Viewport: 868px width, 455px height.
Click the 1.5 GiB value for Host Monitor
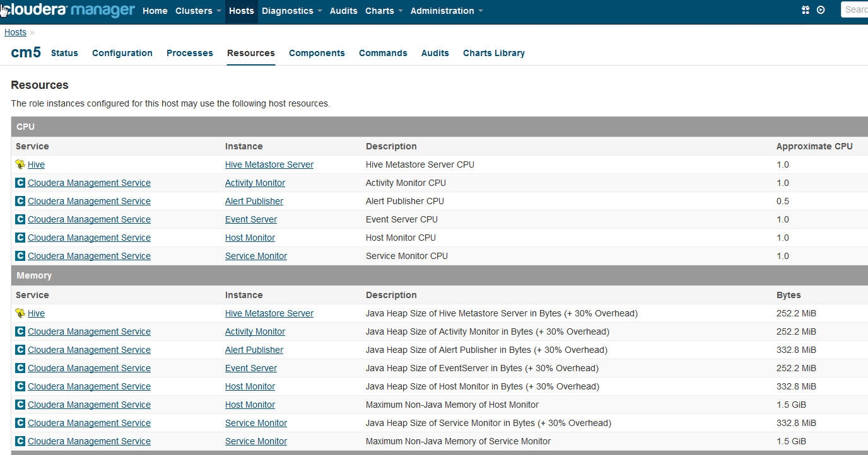[791, 405]
